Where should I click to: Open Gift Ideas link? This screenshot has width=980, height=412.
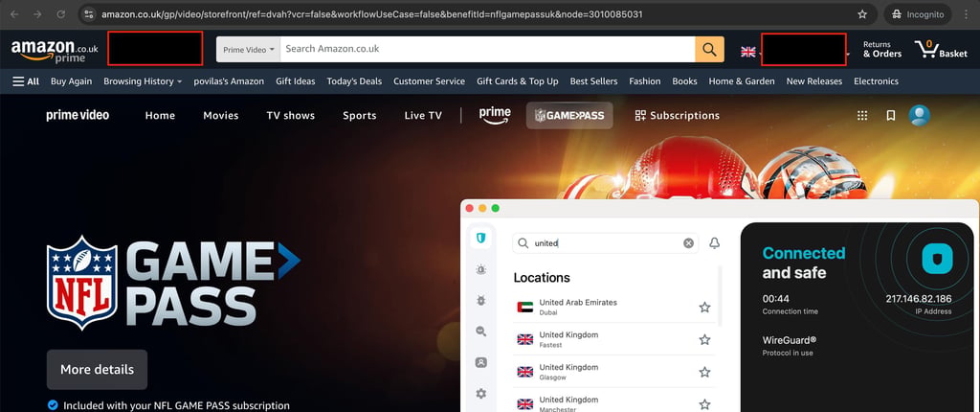[295, 81]
